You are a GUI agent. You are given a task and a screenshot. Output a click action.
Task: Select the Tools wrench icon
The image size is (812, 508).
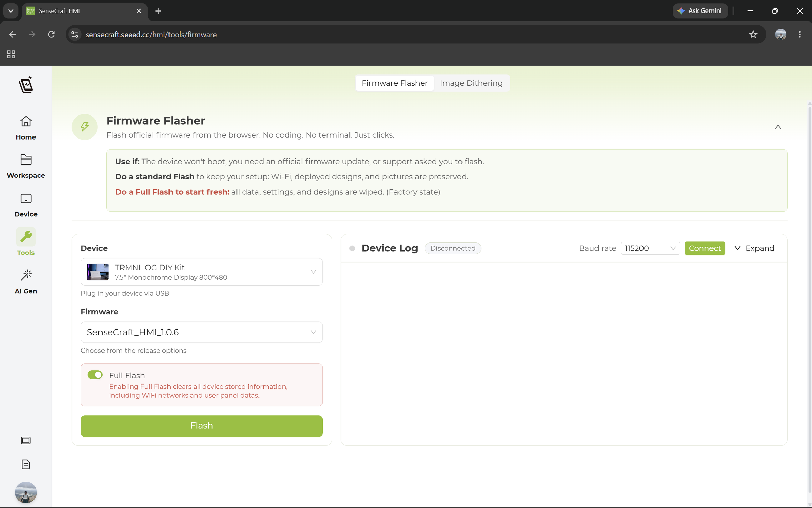click(x=26, y=236)
